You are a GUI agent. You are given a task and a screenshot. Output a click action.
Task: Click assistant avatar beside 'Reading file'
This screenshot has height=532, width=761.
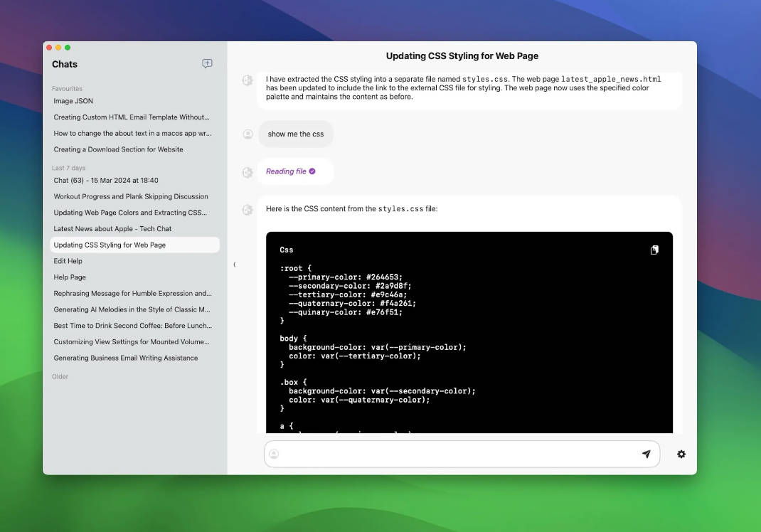point(248,171)
